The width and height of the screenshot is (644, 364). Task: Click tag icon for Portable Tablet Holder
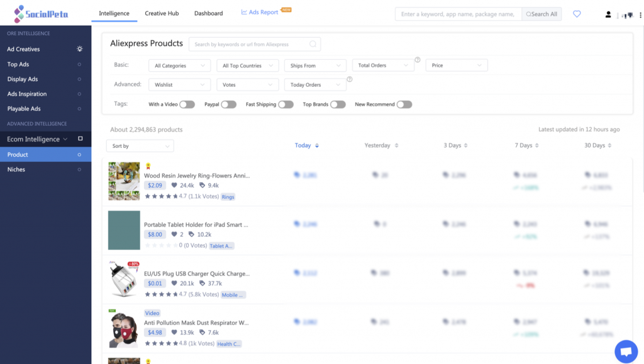tap(191, 234)
